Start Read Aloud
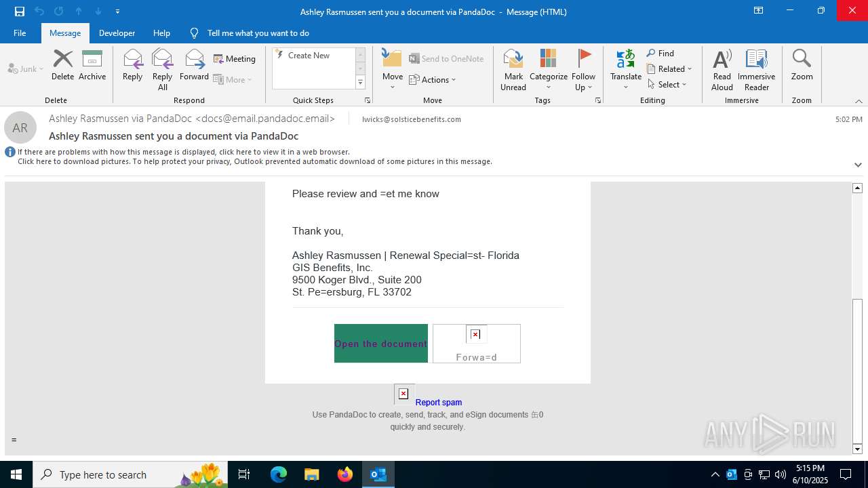The image size is (868, 488). click(722, 69)
